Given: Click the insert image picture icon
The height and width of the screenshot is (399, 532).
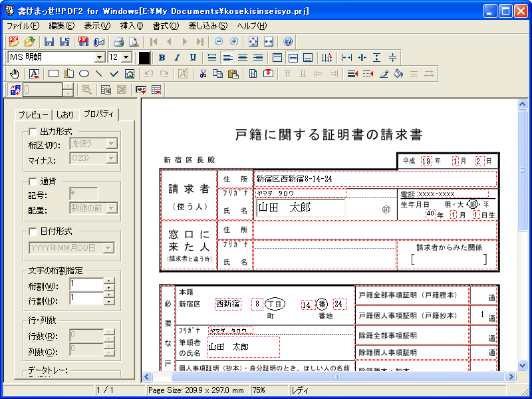Looking at the screenshot, I should (x=130, y=74).
